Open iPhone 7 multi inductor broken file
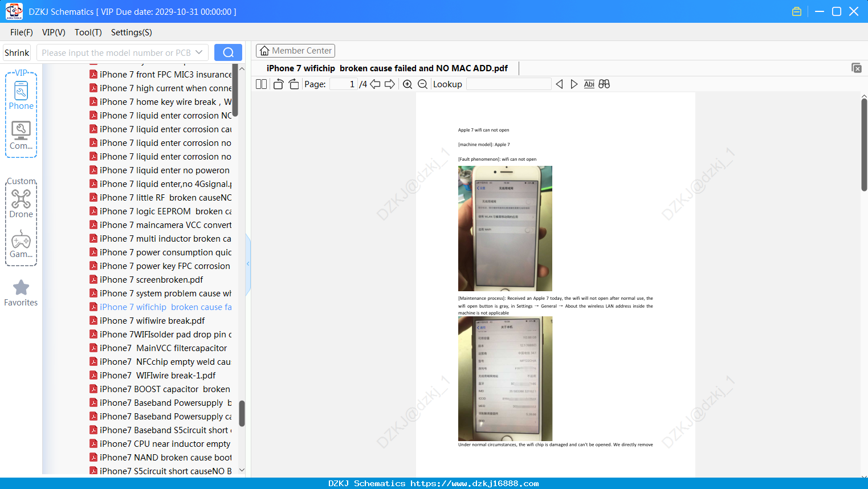This screenshot has width=868, height=489. tap(161, 239)
